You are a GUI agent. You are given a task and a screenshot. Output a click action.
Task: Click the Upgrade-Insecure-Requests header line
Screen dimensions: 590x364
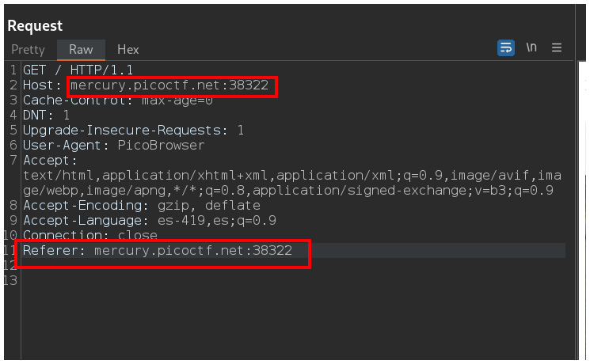[x=133, y=130]
